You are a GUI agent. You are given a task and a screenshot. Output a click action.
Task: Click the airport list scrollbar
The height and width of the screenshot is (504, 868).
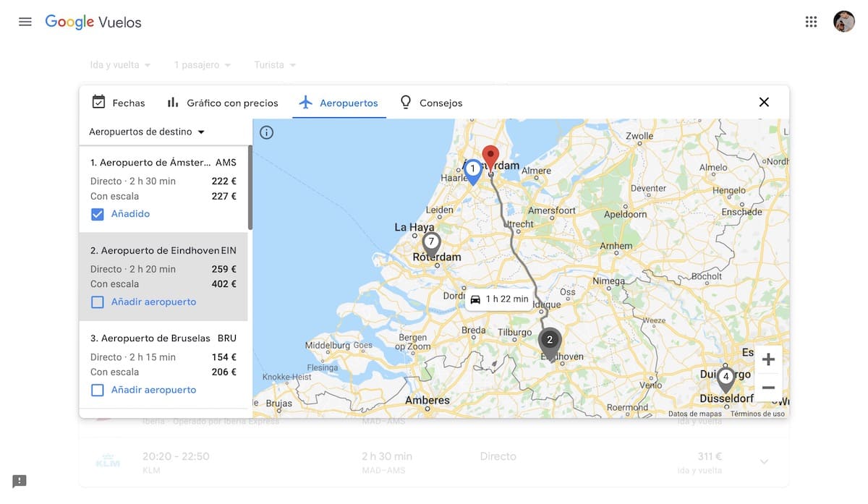tap(250, 188)
